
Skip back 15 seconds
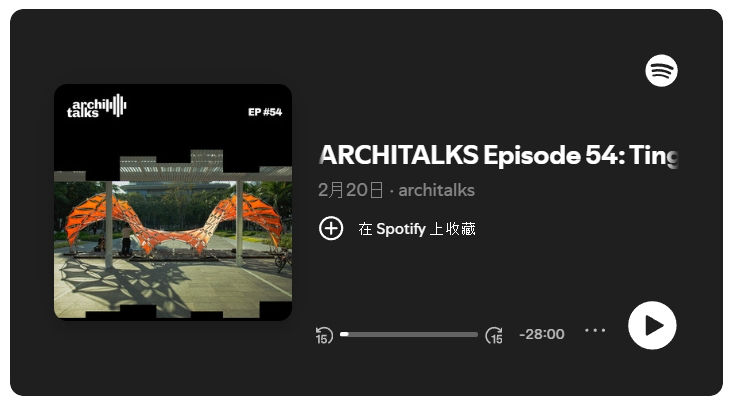(x=324, y=335)
